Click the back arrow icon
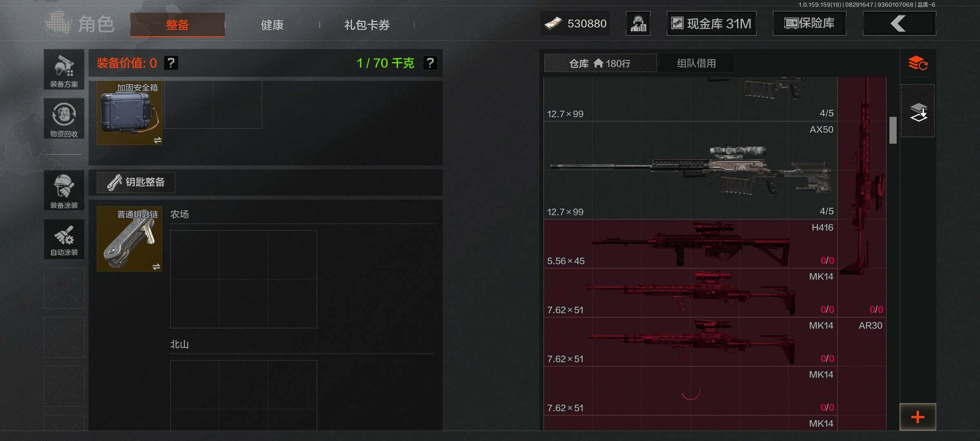 [x=899, y=24]
